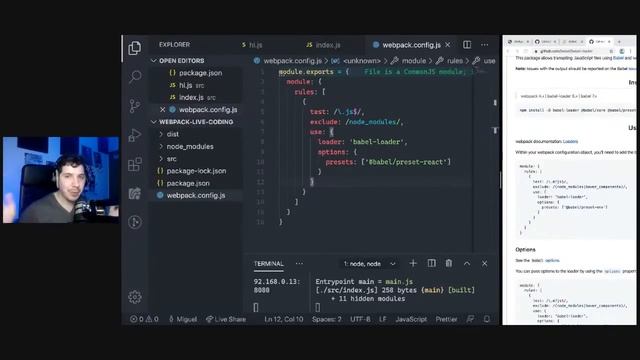
Task: Click the use breadcrumb item
Action: click(x=489, y=61)
